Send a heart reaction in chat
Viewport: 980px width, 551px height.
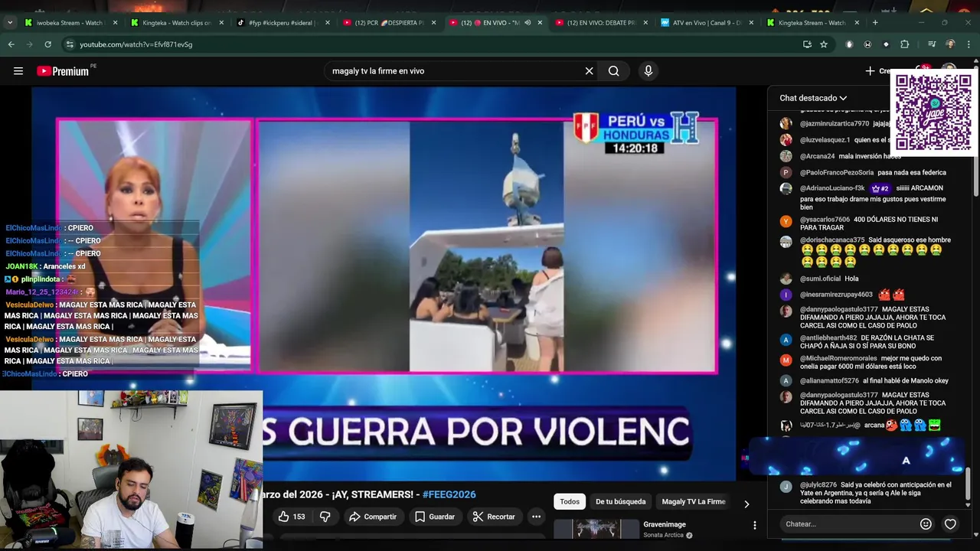pos(950,524)
